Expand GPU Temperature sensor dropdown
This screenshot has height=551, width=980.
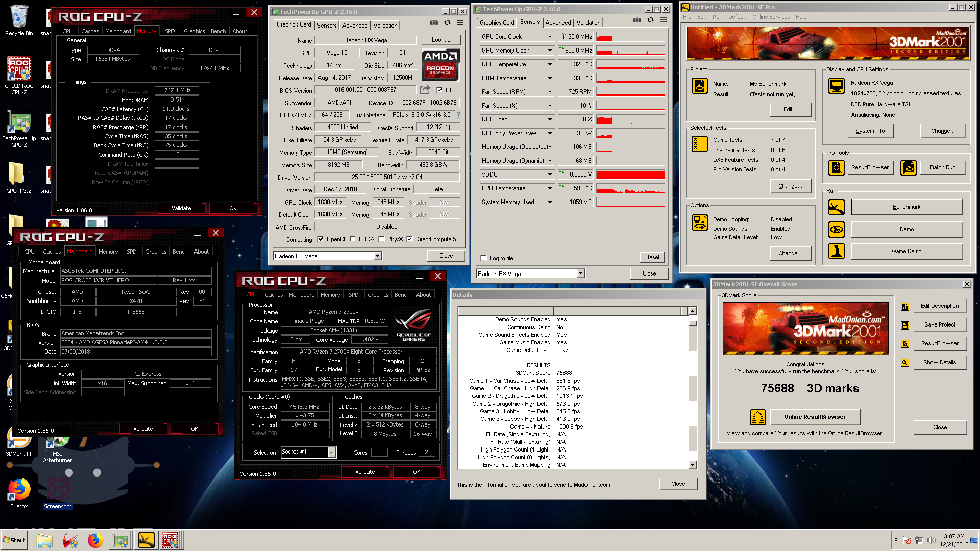tap(550, 64)
